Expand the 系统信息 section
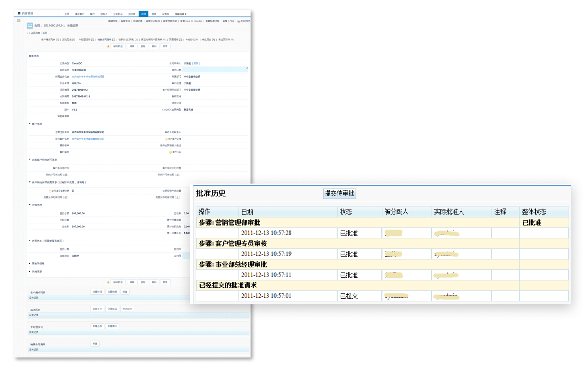588x376 pixels. pos(30,271)
